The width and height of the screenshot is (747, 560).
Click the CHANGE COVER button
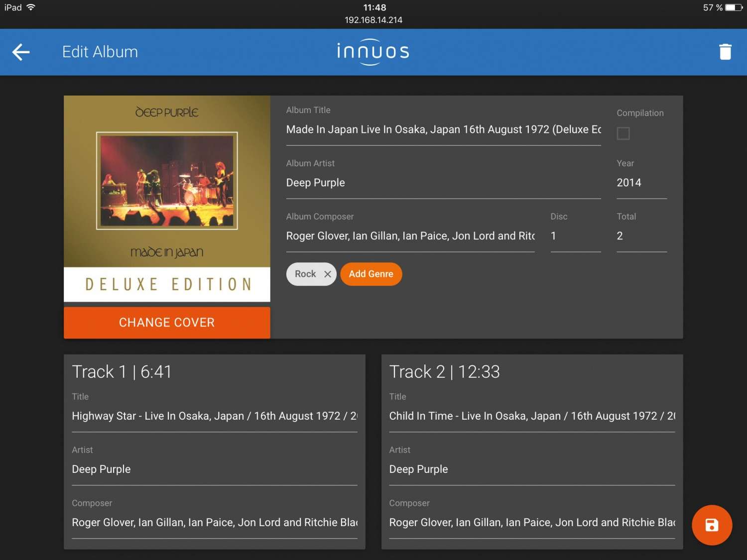[x=167, y=323]
